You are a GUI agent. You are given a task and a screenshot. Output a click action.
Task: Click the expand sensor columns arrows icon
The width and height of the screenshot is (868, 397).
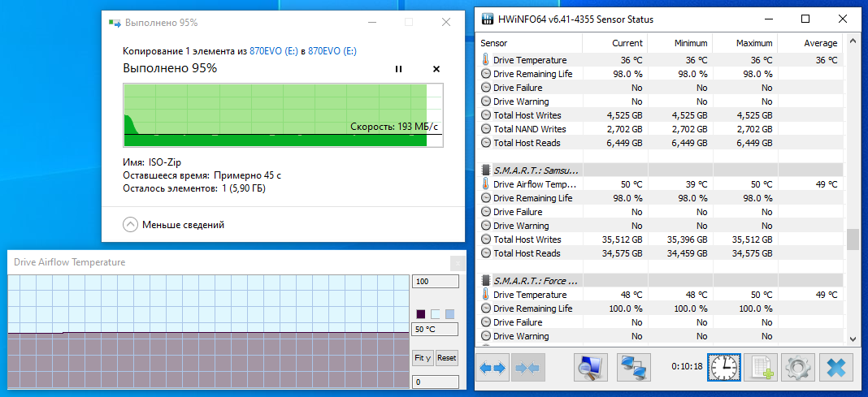493,368
